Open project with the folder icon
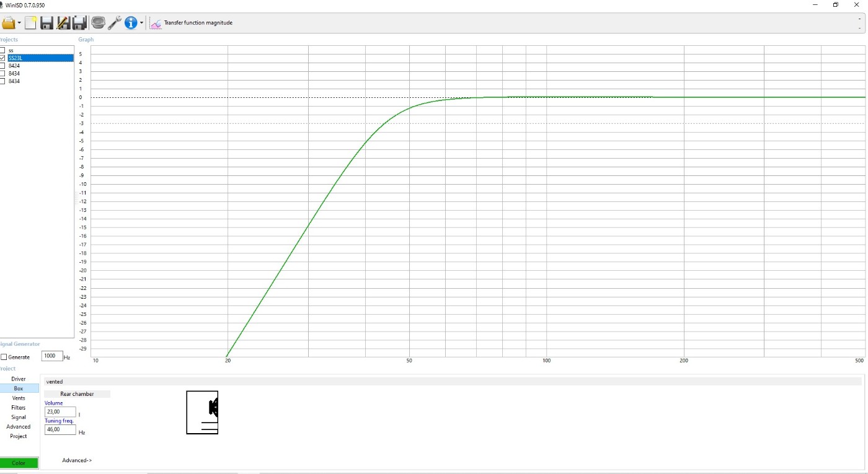Image resolution: width=868 pixels, height=474 pixels. coord(8,23)
